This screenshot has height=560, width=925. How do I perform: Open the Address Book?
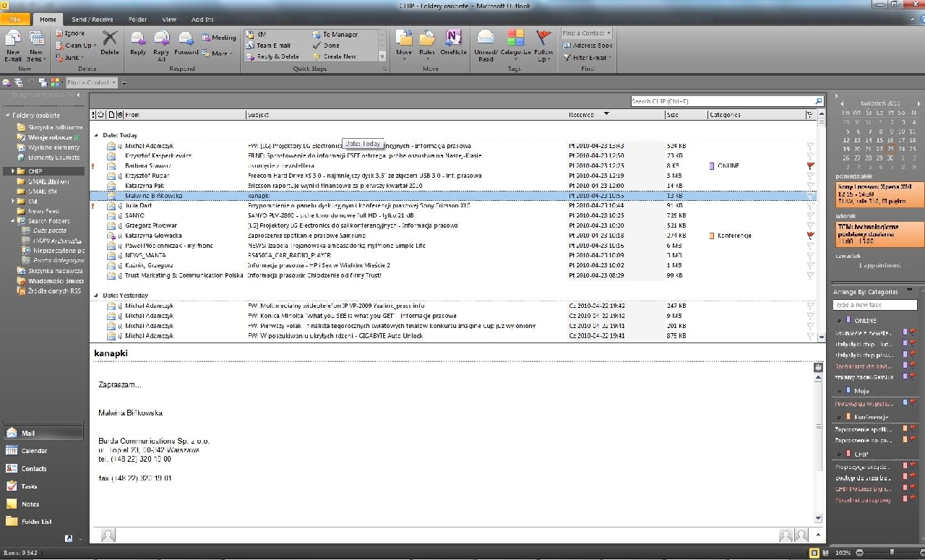588,45
